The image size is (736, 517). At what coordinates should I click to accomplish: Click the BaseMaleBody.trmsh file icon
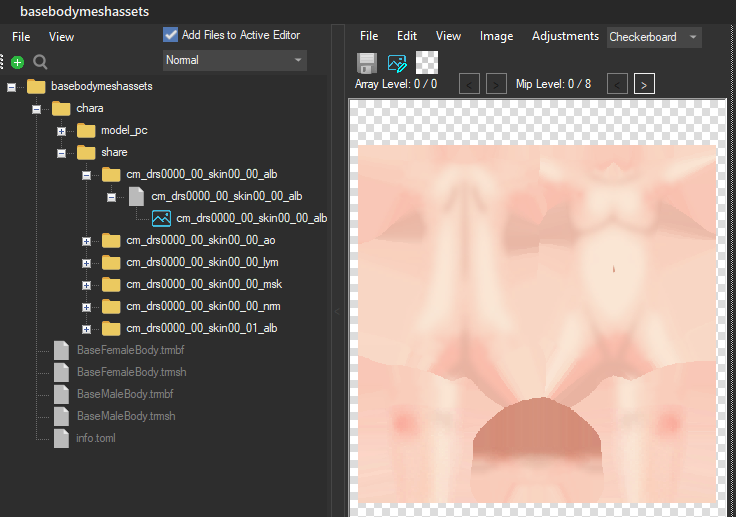[61, 416]
